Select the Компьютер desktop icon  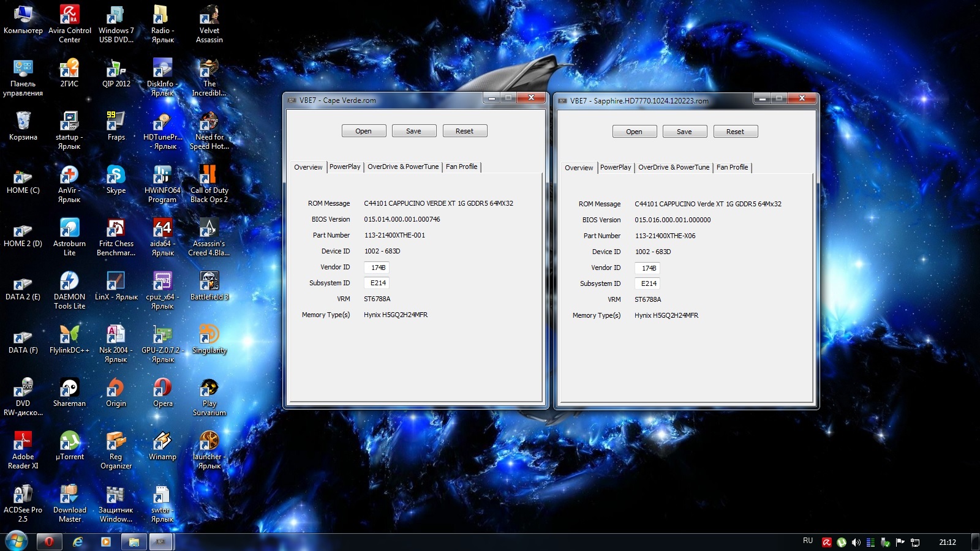[23, 20]
